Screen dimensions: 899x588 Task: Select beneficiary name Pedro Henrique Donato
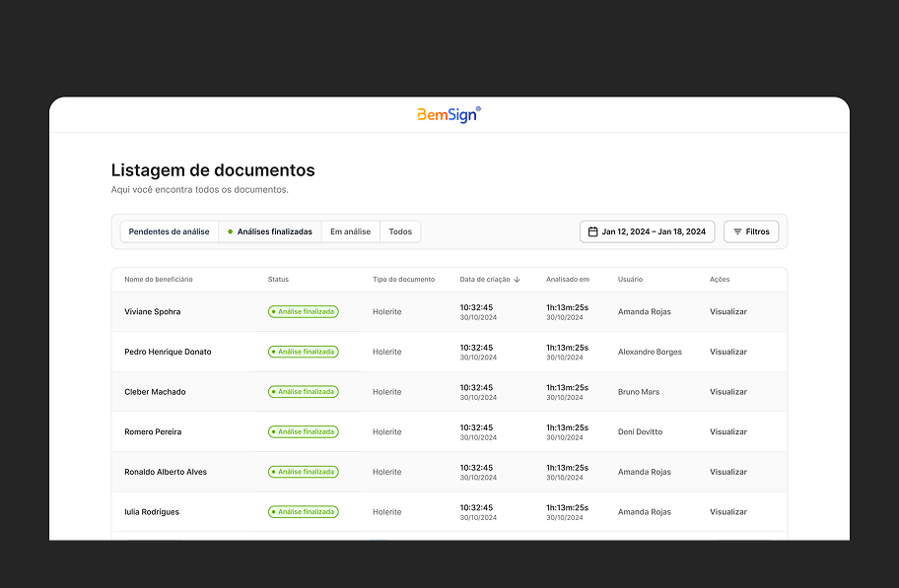tap(168, 352)
